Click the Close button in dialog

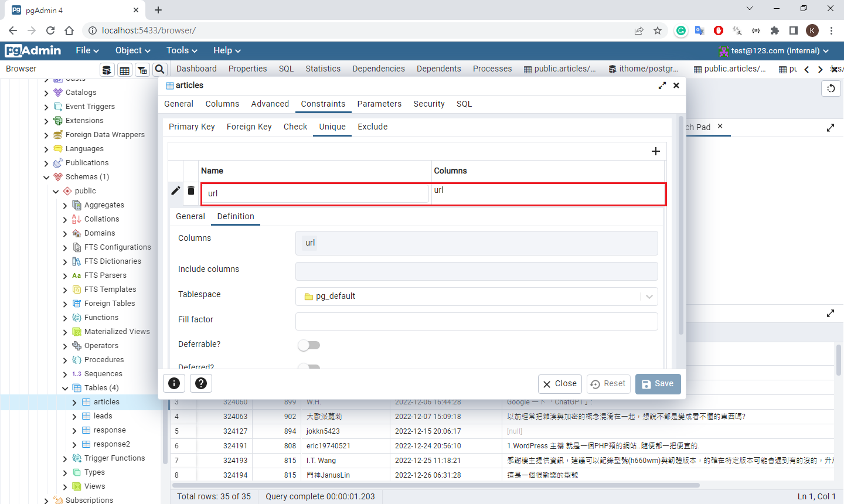pos(560,384)
